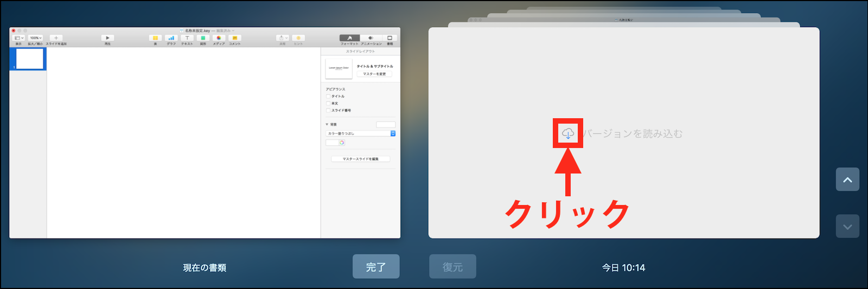The image size is (868, 289).
Task: Open the 名称未設定.key title dropdown chevron
Action: [x=233, y=31]
